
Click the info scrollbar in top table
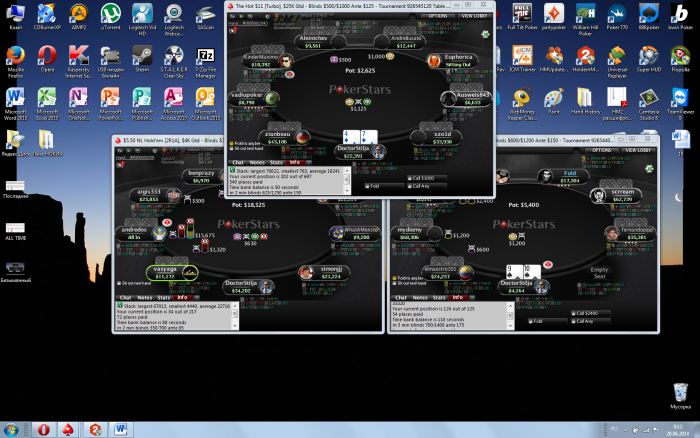click(x=347, y=181)
